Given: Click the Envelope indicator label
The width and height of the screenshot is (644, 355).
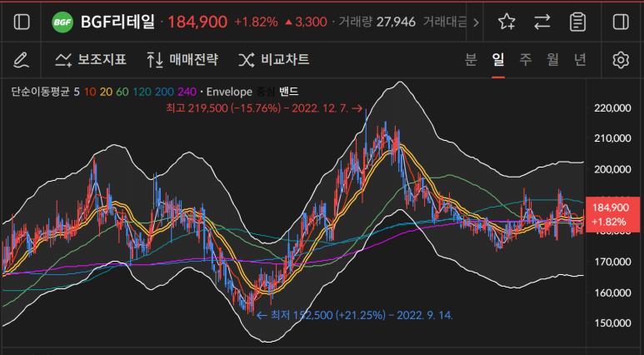Looking at the screenshot, I should [229, 92].
